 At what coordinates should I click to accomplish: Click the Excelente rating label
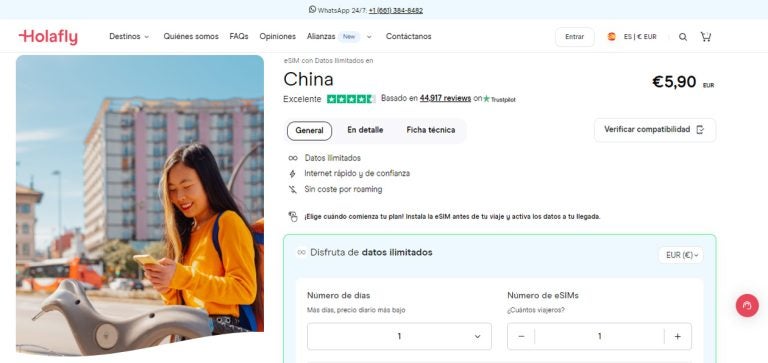coord(302,99)
